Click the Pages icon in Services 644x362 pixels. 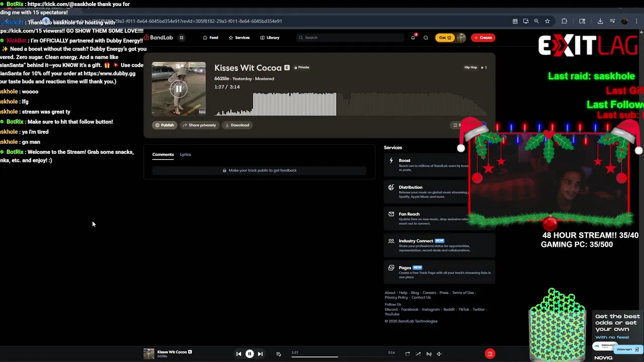[x=391, y=267]
